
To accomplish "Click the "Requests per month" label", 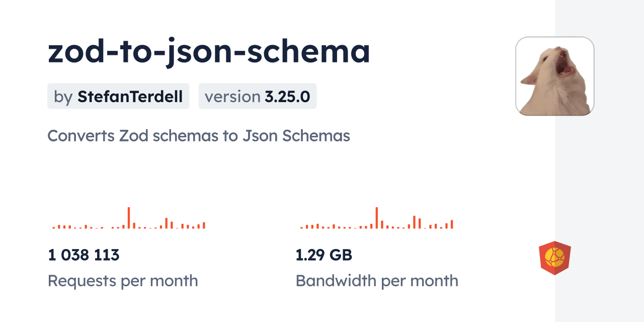I will 123,281.
